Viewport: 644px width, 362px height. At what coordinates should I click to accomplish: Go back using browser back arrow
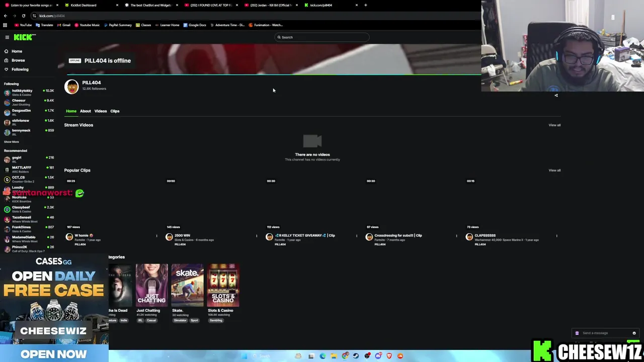coord(6,16)
